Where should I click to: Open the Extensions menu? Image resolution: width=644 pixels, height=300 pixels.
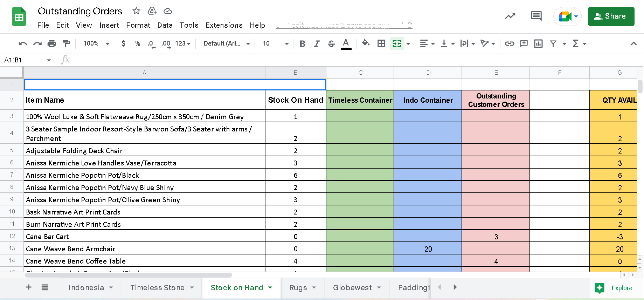pos(224,25)
